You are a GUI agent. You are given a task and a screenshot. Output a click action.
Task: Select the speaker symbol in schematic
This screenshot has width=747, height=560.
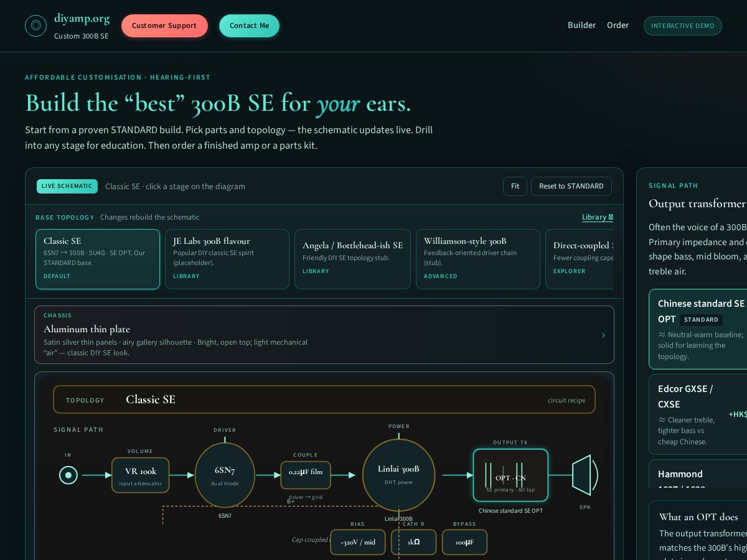point(585,475)
